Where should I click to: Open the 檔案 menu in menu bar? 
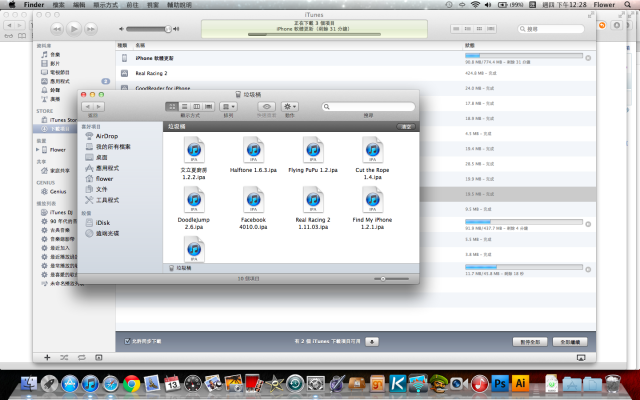(58, 5)
